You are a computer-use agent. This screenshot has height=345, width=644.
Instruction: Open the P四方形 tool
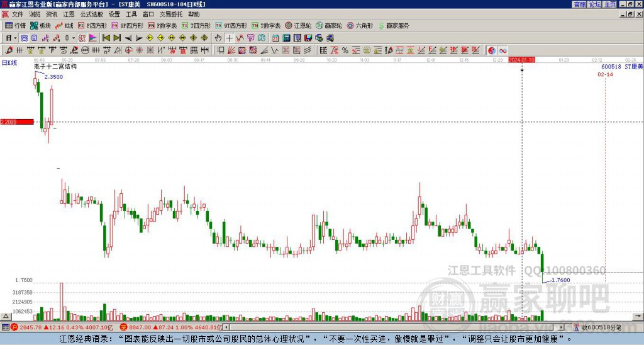[92, 25]
